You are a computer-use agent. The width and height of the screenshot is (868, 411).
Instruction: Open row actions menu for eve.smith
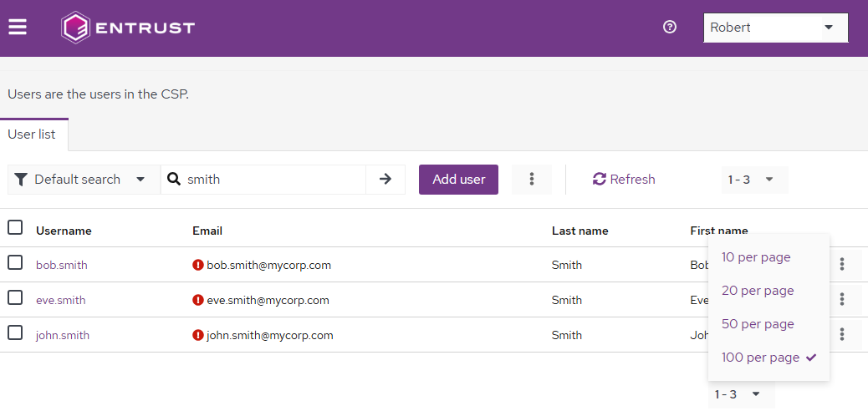click(842, 300)
